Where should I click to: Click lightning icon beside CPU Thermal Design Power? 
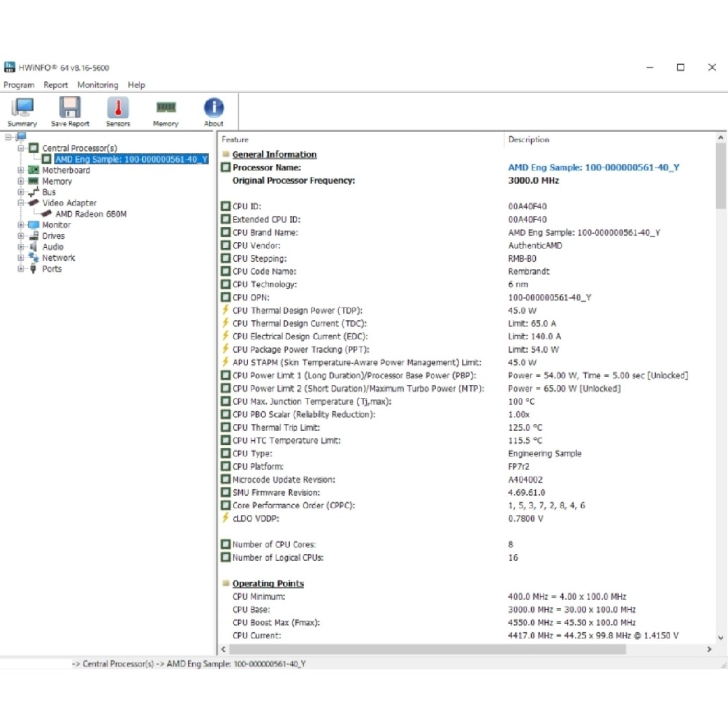click(x=226, y=309)
